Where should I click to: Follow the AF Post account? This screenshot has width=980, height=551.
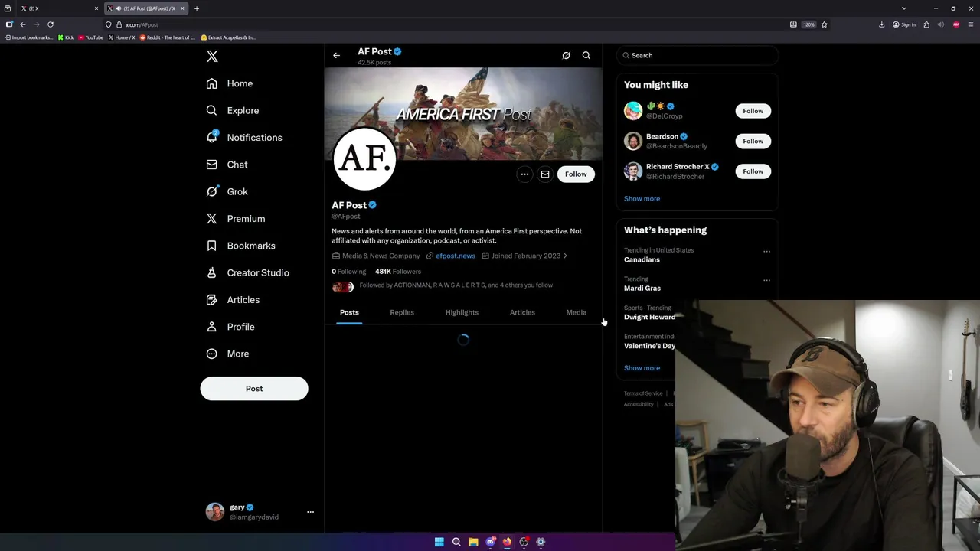point(576,174)
